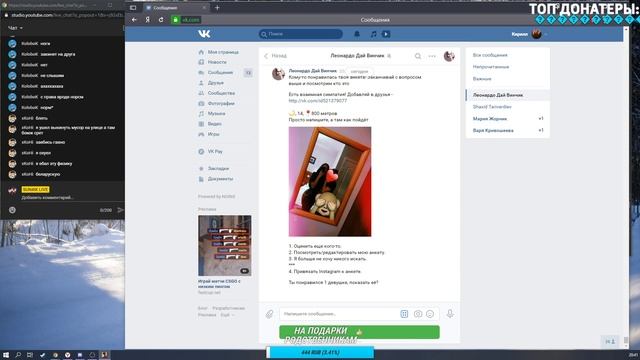
Task: Open the bot keyboard icon in message box
Action: click(x=404, y=314)
